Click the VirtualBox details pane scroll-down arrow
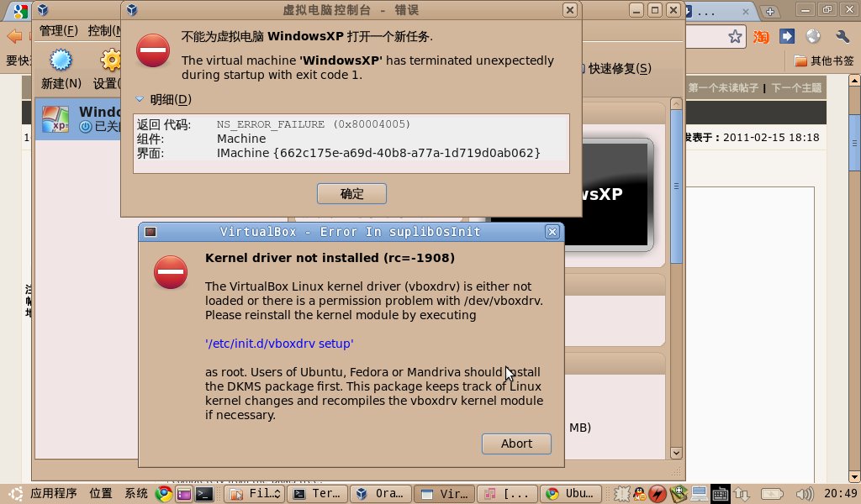This screenshot has width=861, height=504. click(676, 454)
